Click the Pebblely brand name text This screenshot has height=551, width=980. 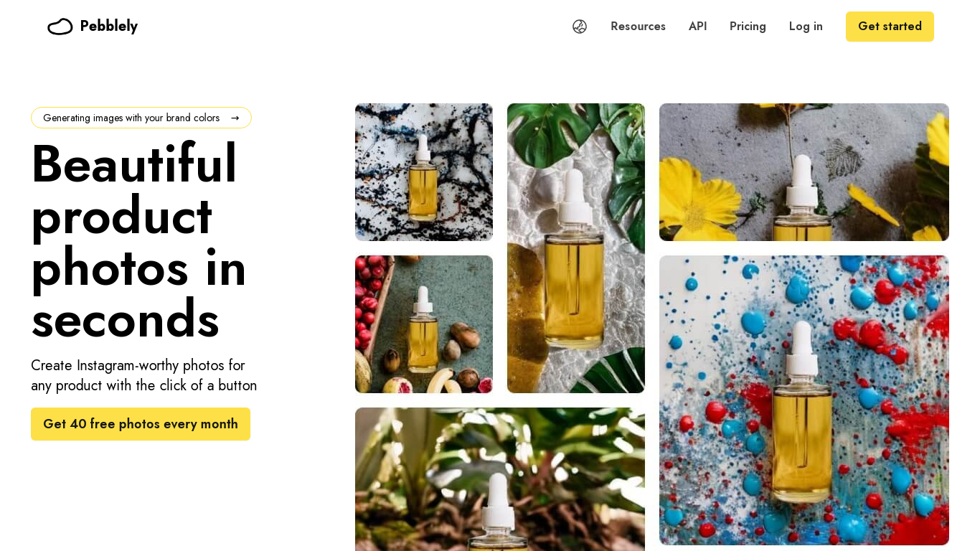[x=109, y=27]
